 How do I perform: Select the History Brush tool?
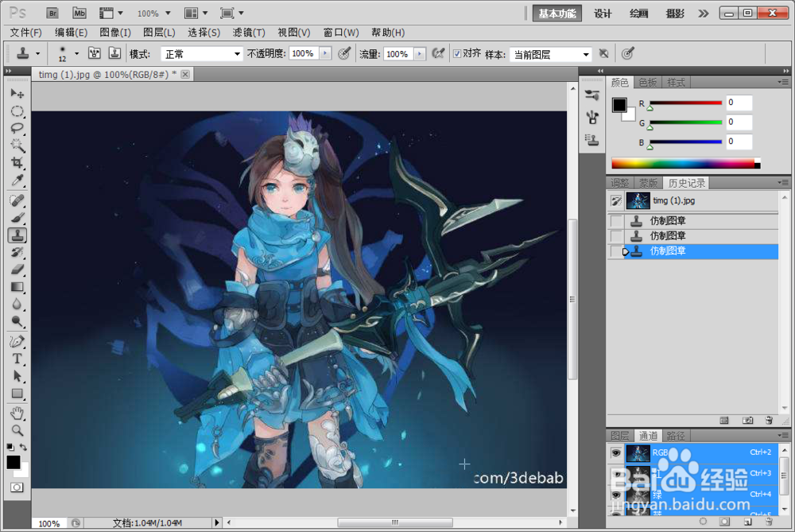point(17,252)
